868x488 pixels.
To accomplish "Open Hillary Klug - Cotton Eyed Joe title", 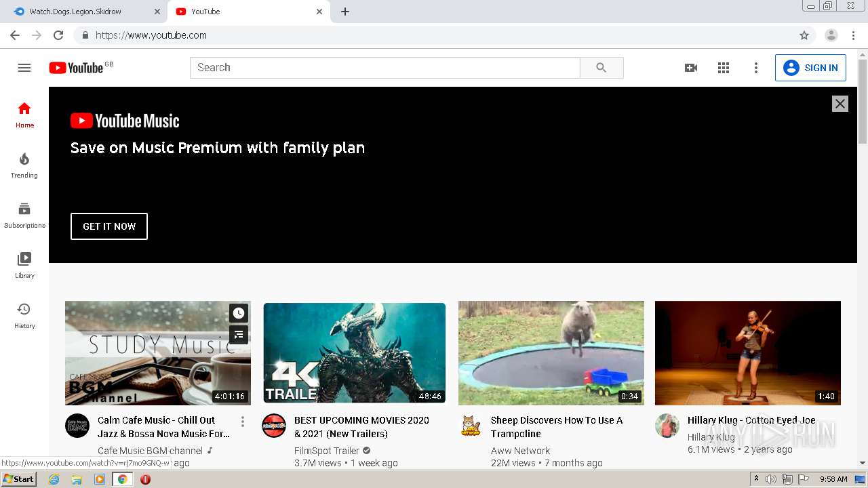I will 751,420.
